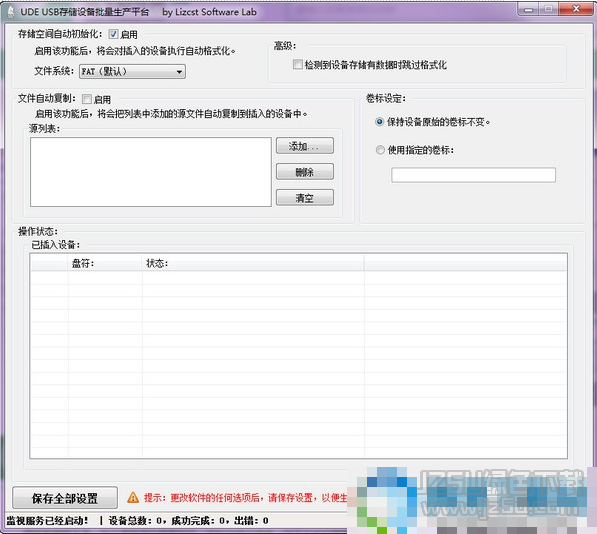Select 保持设备原始的卷标不变 radio button
Screen dimensions: 597x534
(x=380, y=122)
